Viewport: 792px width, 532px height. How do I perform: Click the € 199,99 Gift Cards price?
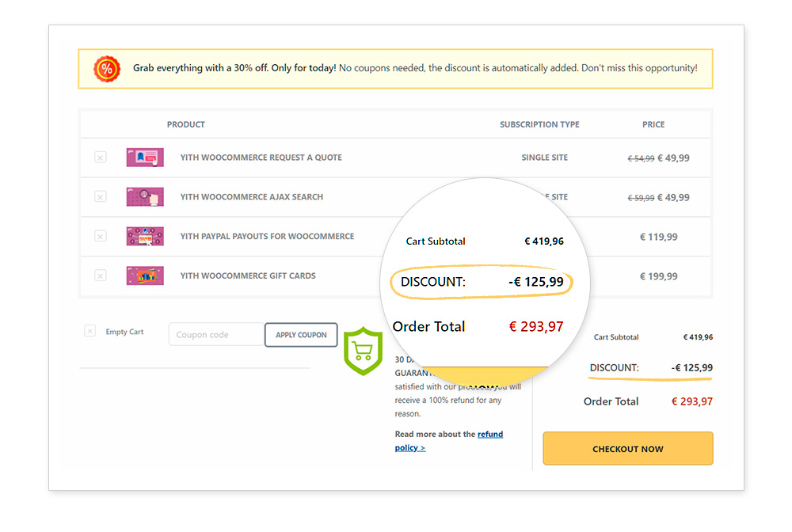tap(659, 276)
